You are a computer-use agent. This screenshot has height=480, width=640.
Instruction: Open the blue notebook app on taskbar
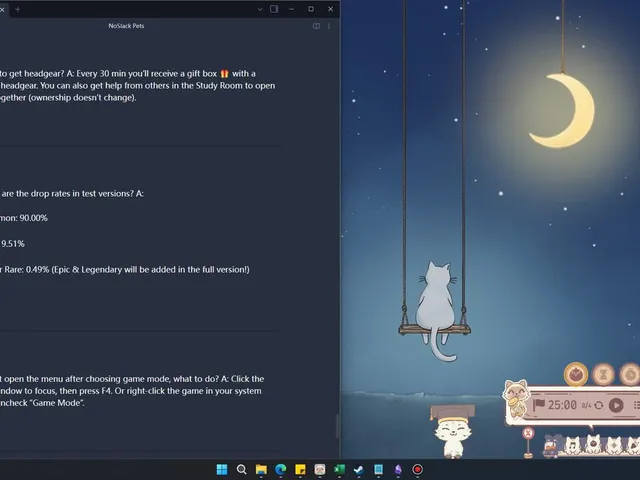pyautogui.click(x=378, y=469)
